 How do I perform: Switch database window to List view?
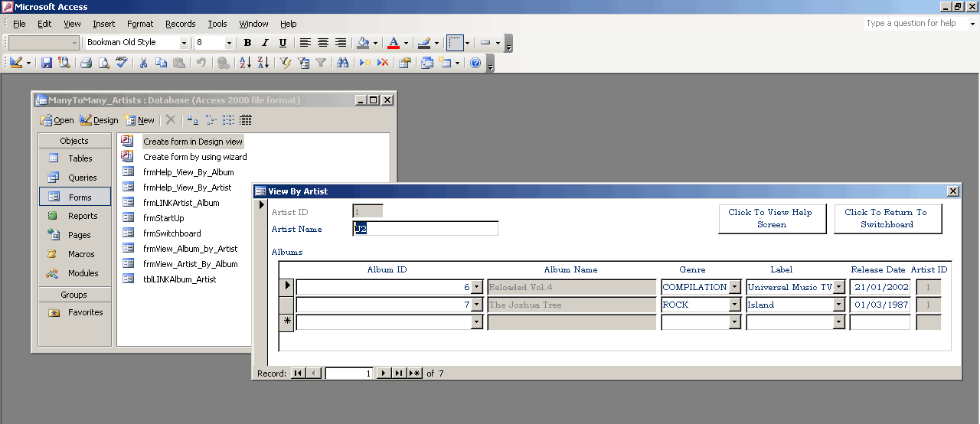point(229,120)
